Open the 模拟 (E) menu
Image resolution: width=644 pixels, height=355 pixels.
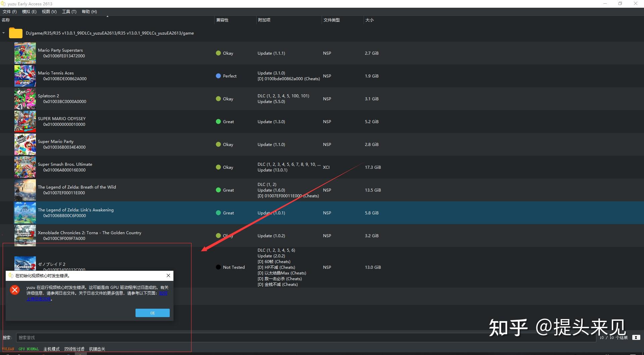pyautogui.click(x=29, y=12)
